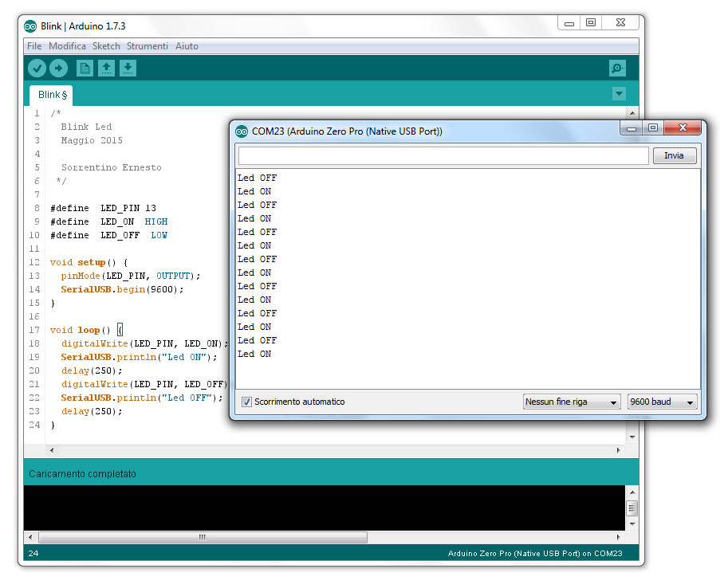Open a sketch with the up-arrow icon
The height and width of the screenshot is (588, 728).
[x=106, y=69]
